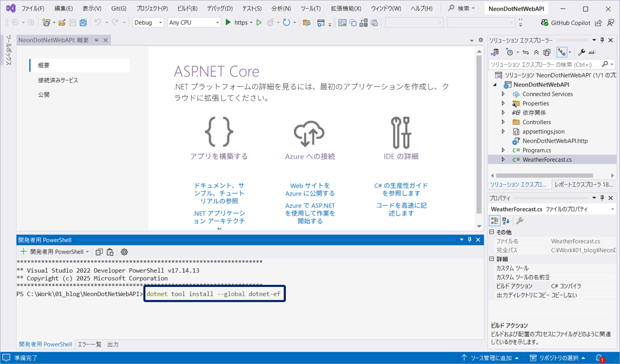Image resolution: width=620 pixels, height=364 pixels.
Task: Click the Save All toolbar icon
Action: click(x=83, y=22)
